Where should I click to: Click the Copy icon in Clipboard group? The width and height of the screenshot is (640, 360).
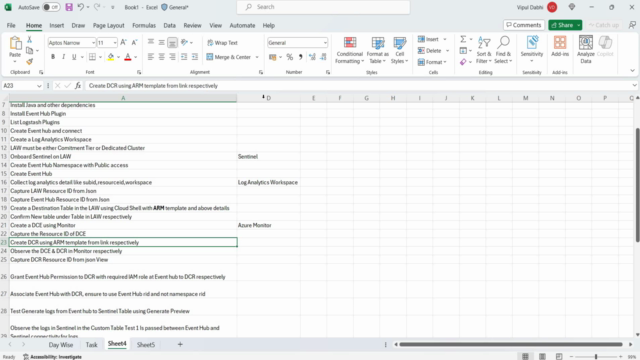29,51
